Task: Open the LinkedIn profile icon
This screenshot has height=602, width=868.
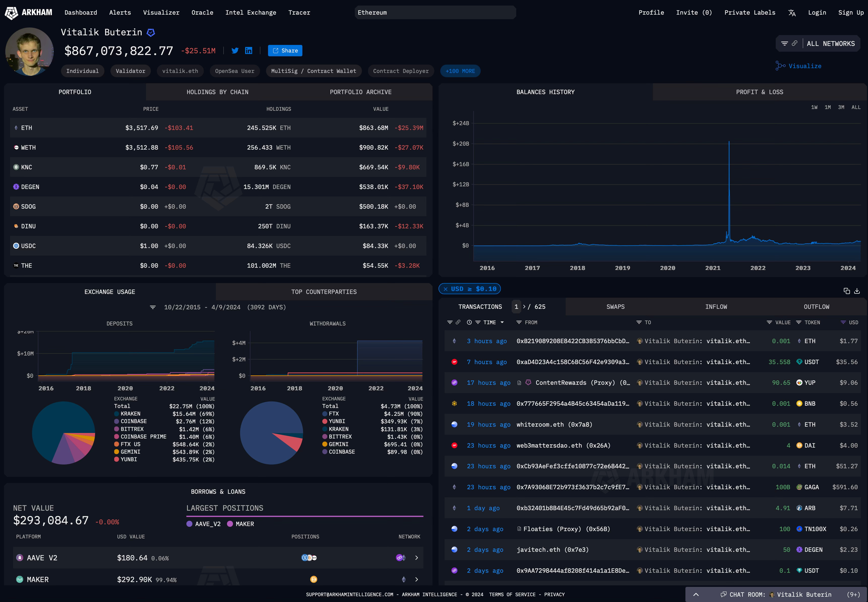Action: pos(249,50)
